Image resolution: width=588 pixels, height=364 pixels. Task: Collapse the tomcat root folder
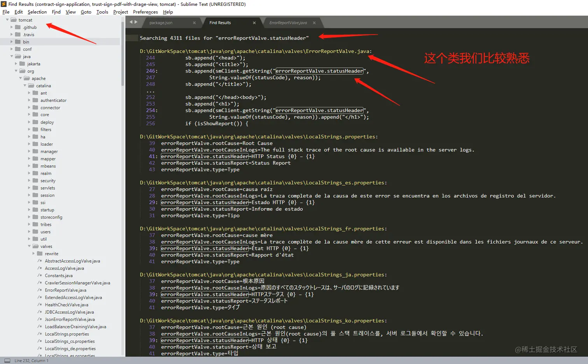click(7, 20)
